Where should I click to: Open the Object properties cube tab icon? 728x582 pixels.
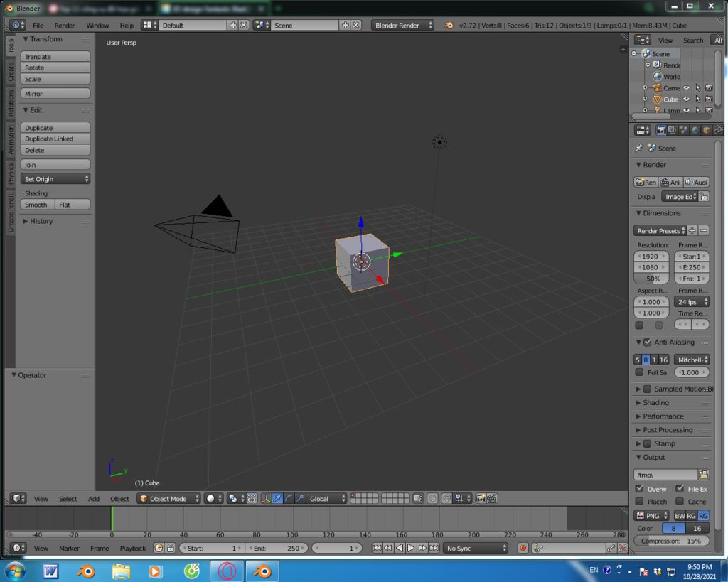tap(706, 131)
